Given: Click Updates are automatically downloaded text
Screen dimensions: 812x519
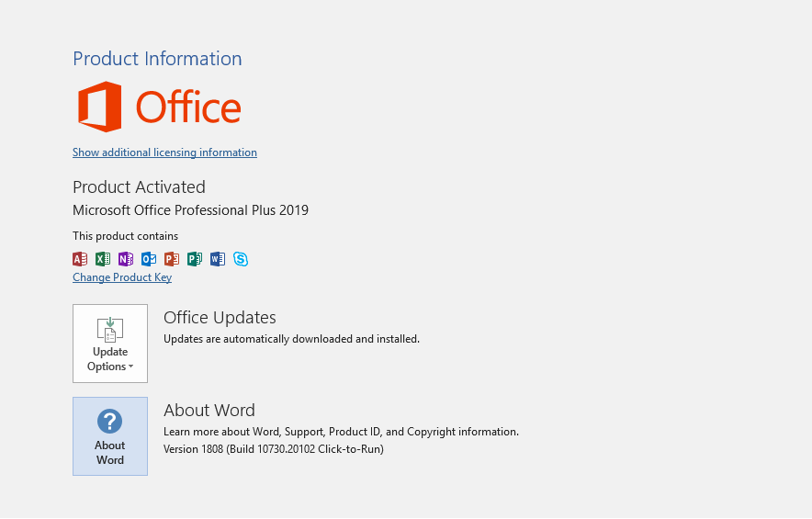Looking at the screenshot, I should pos(291,339).
